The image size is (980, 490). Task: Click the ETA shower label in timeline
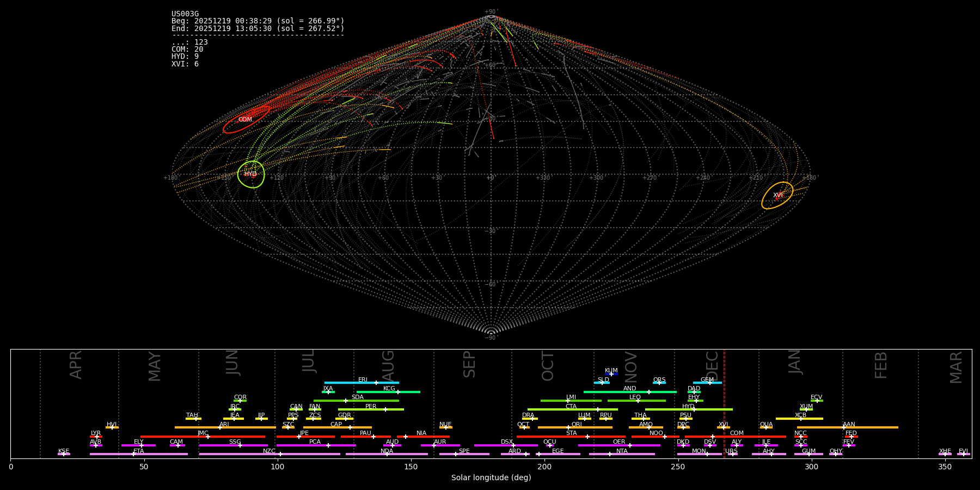pyautogui.click(x=139, y=451)
